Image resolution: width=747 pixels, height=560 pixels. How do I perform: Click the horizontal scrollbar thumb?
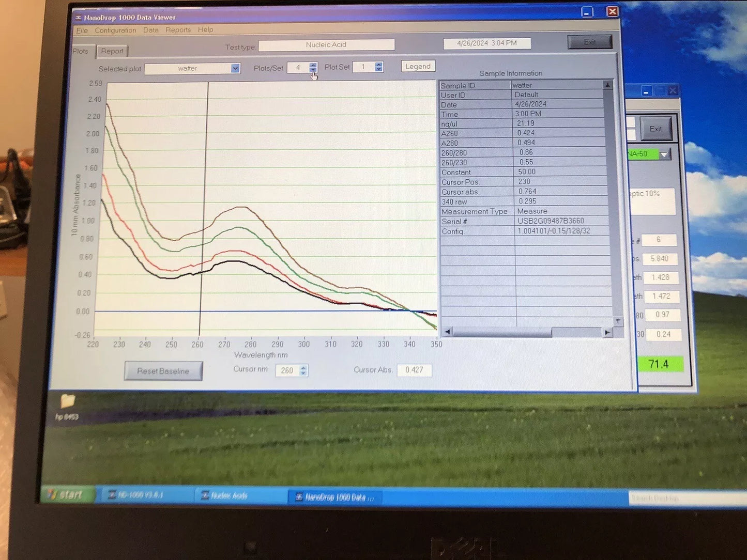(502, 332)
